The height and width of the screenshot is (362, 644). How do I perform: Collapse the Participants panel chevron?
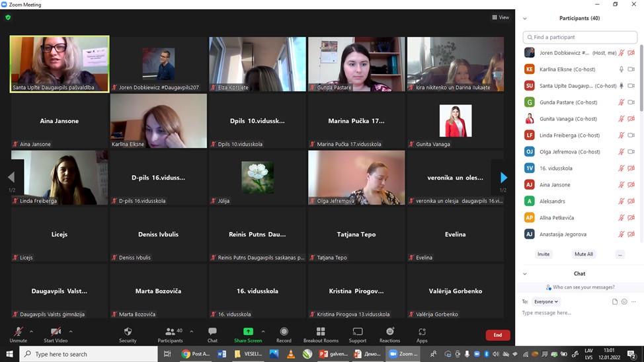coord(525,18)
